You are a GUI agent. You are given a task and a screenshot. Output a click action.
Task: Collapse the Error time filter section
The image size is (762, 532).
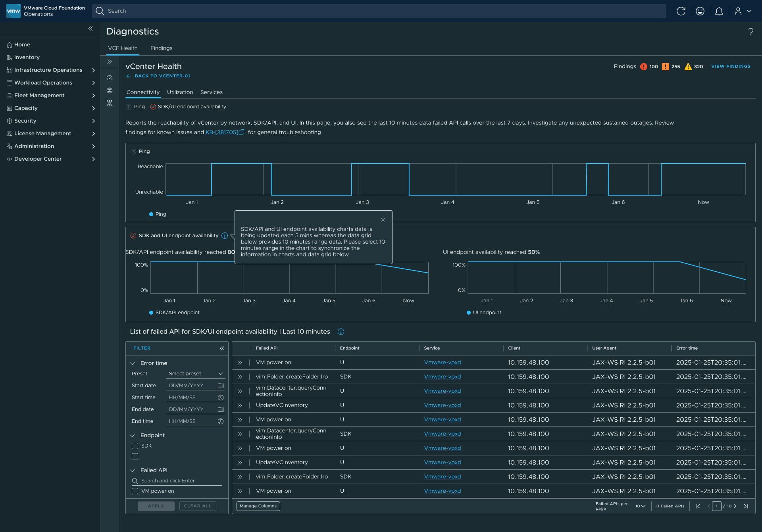133,363
